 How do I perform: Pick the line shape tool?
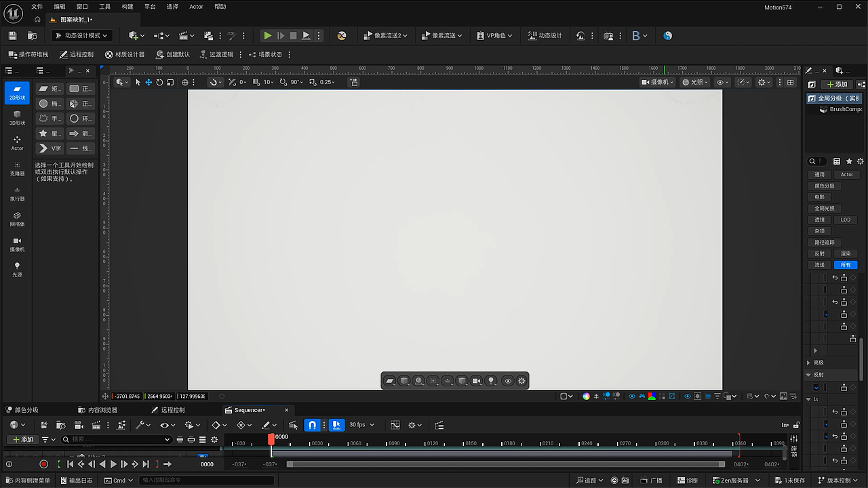click(81, 148)
